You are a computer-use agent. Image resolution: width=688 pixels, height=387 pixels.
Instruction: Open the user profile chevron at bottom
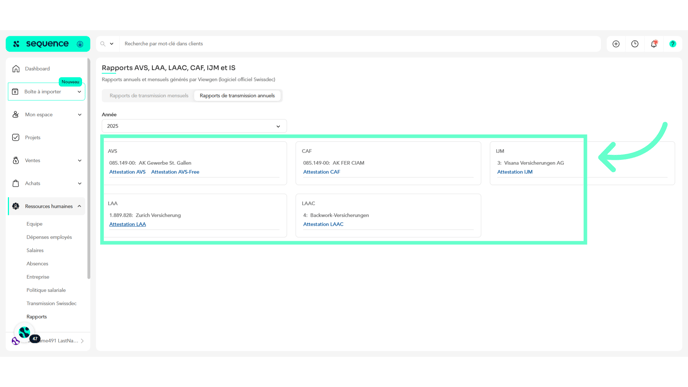[x=82, y=341]
